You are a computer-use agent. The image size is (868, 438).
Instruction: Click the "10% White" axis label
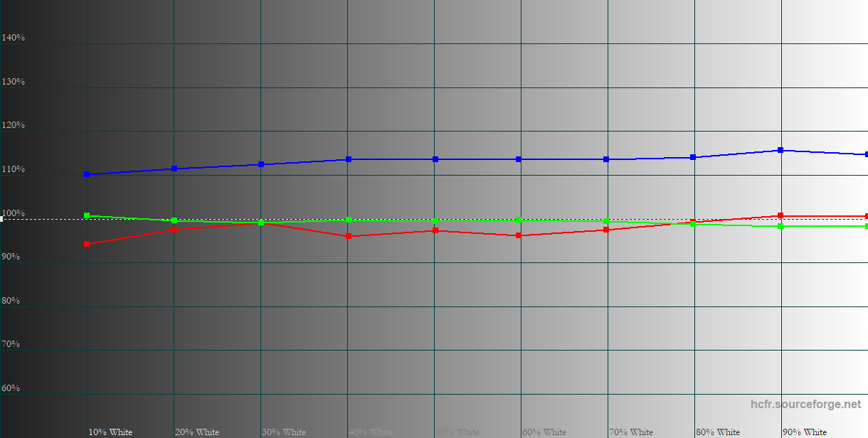[x=110, y=432]
